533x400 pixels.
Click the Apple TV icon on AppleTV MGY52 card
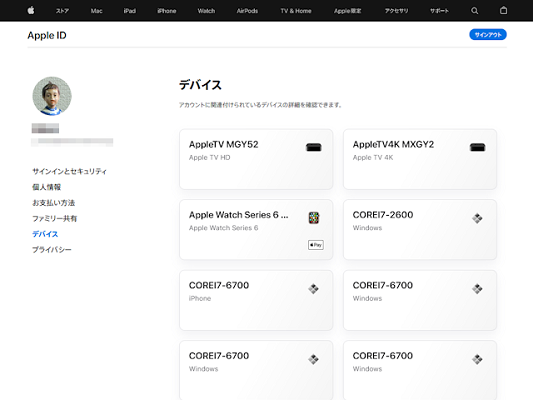click(x=313, y=147)
